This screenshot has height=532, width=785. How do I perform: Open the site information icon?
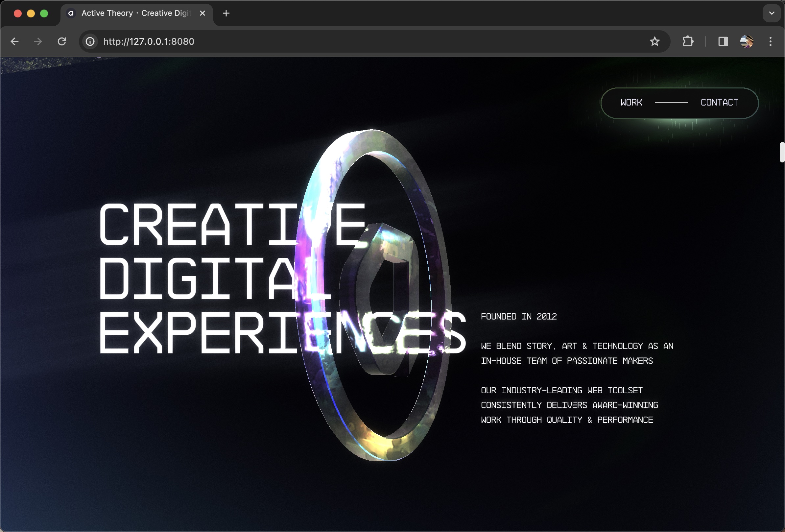click(90, 41)
